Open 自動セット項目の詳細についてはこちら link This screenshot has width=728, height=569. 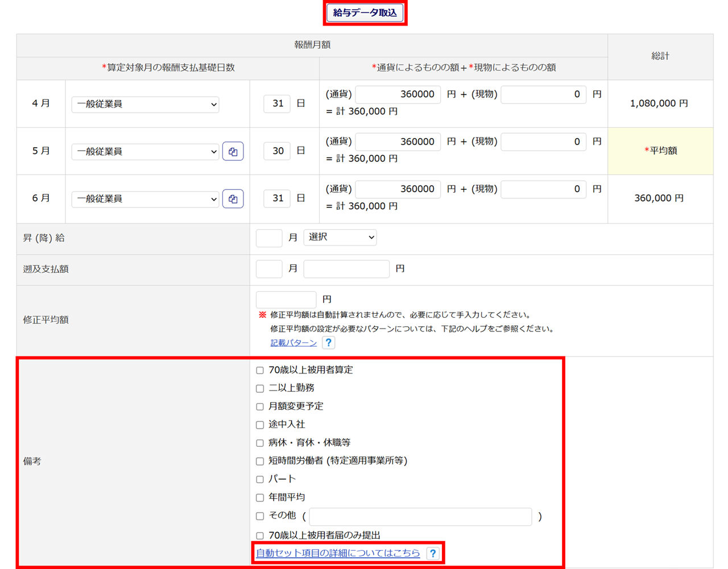tap(338, 553)
